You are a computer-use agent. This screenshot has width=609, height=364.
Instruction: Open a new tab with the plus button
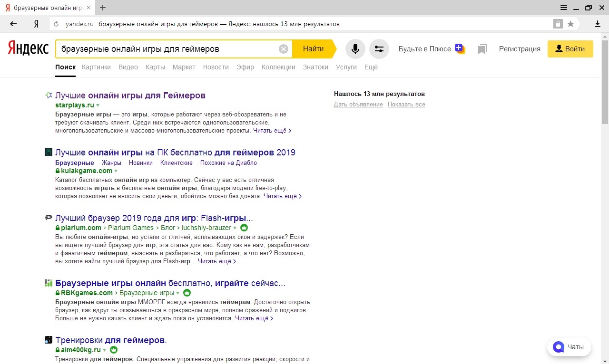pyautogui.click(x=103, y=8)
